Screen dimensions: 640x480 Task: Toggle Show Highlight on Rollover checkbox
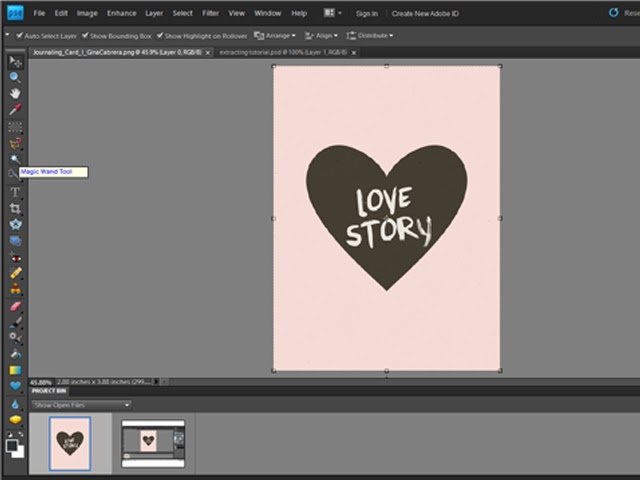160,36
